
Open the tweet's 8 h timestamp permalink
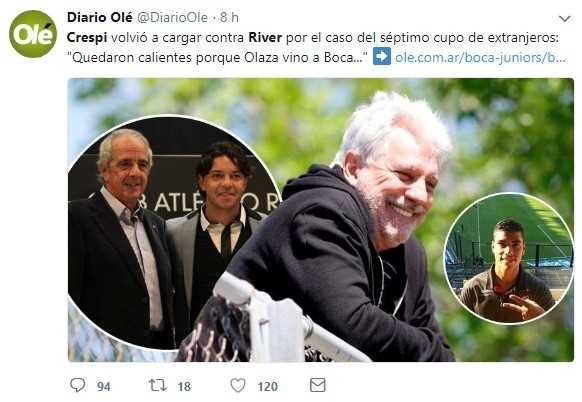(229, 17)
